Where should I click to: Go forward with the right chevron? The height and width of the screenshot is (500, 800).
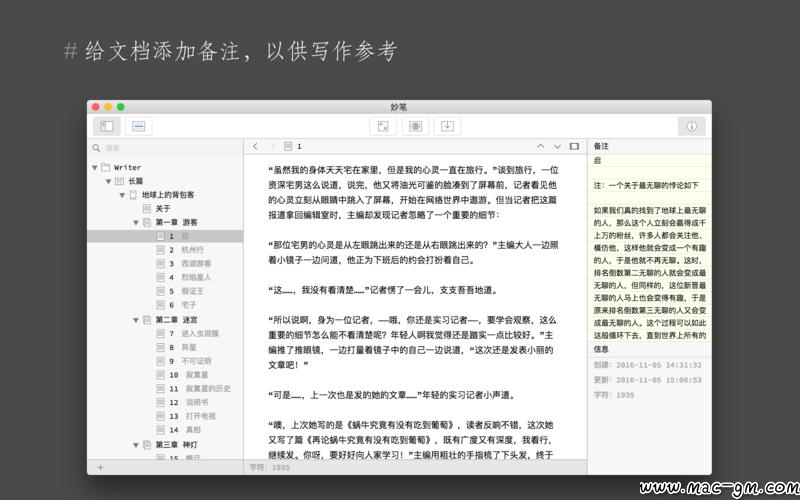[x=271, y=146]
